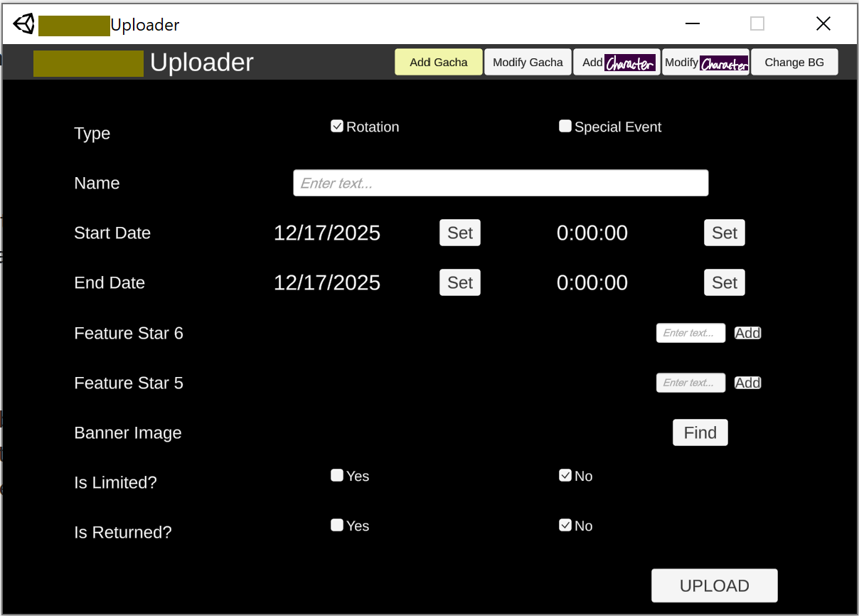
Task: Open the Add Gacha tab
Action: coord(439,62)
